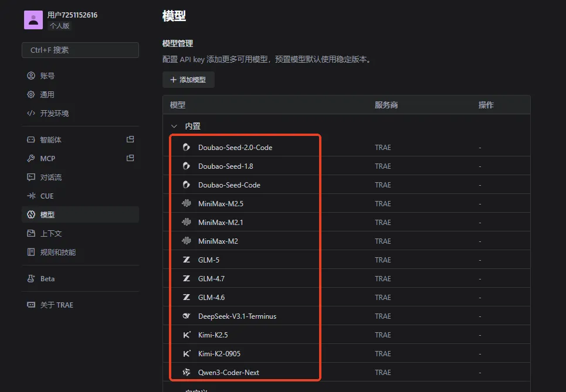The height and width of the screenshot is (392, 566).
Task: Select the Doubao-Seed-1.8 model name
Action: pos(226,166)
